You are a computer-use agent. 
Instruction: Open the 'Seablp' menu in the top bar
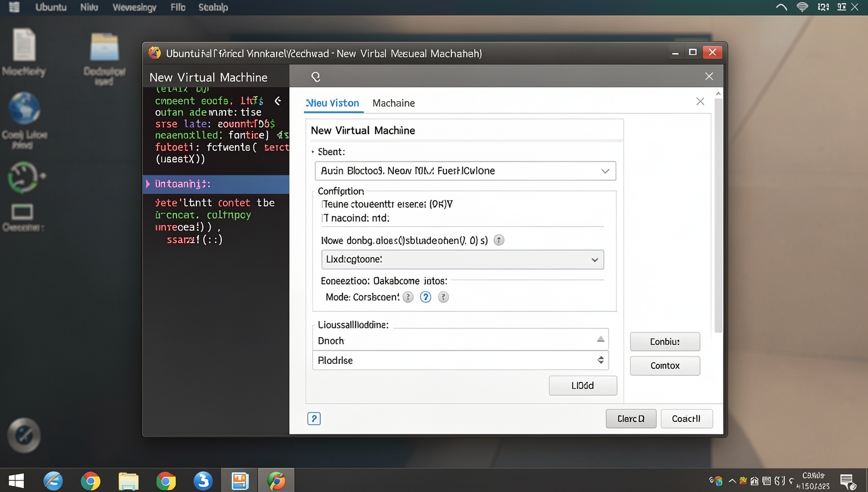click(x=213, y=7)
